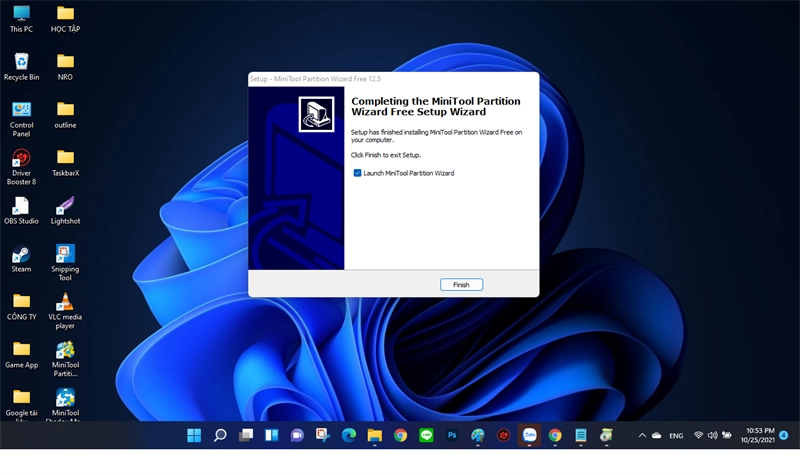Open Photoshop from the taskbar
800x475 pixels.
point(452,435)
